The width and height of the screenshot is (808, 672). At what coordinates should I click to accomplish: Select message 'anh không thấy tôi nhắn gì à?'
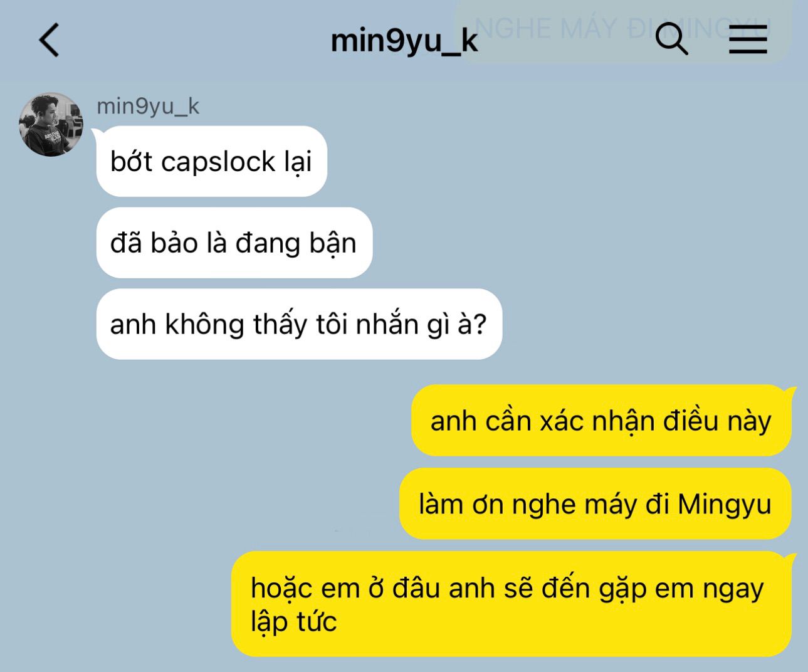click(299, 324)
